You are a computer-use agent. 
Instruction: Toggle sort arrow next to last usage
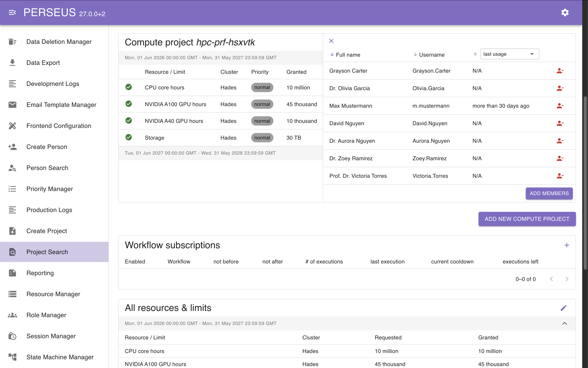[x=475, y=55]
